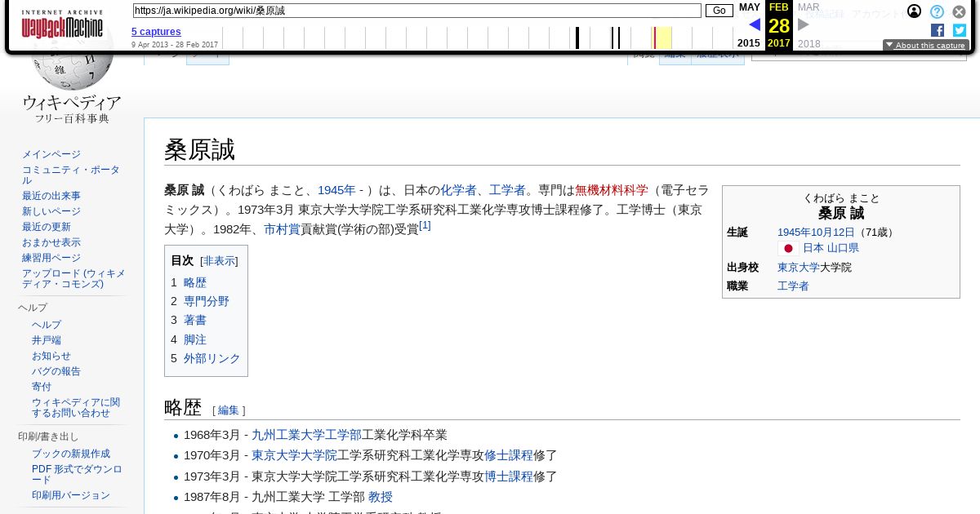
Task: Expand About this capture
Action: click(926, 46)
